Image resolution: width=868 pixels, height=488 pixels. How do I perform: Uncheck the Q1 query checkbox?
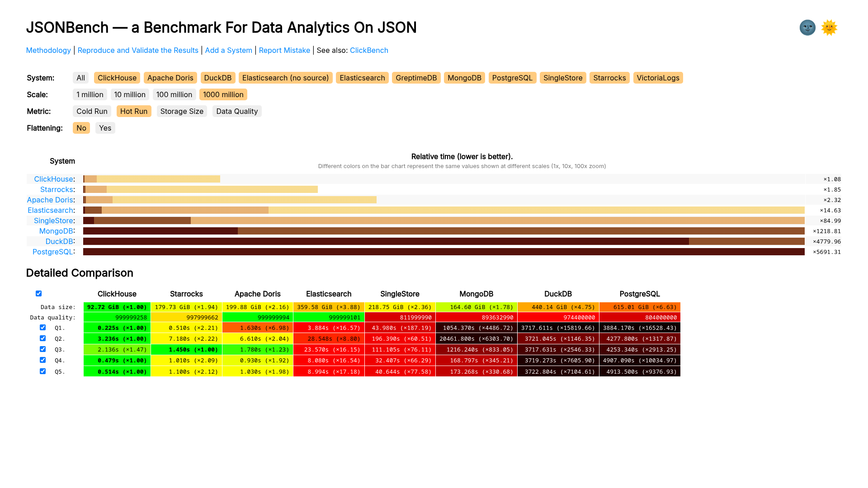click(42, 328)
